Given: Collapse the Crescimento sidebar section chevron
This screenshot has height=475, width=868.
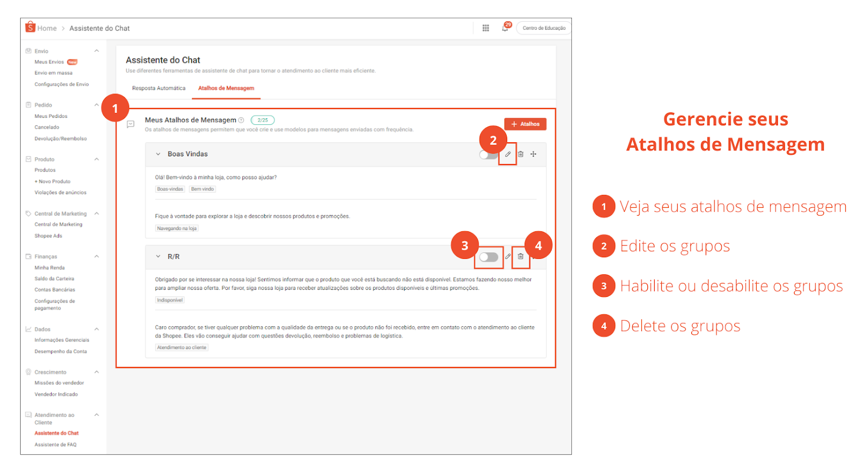Looking at the screenshot, I should coord(97,372).
